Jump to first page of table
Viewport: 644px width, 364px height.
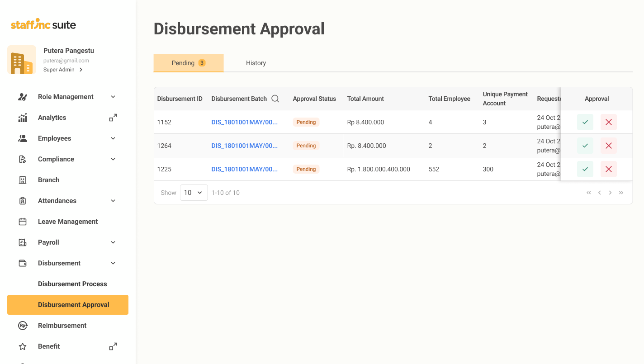click(x=588, y=193)
